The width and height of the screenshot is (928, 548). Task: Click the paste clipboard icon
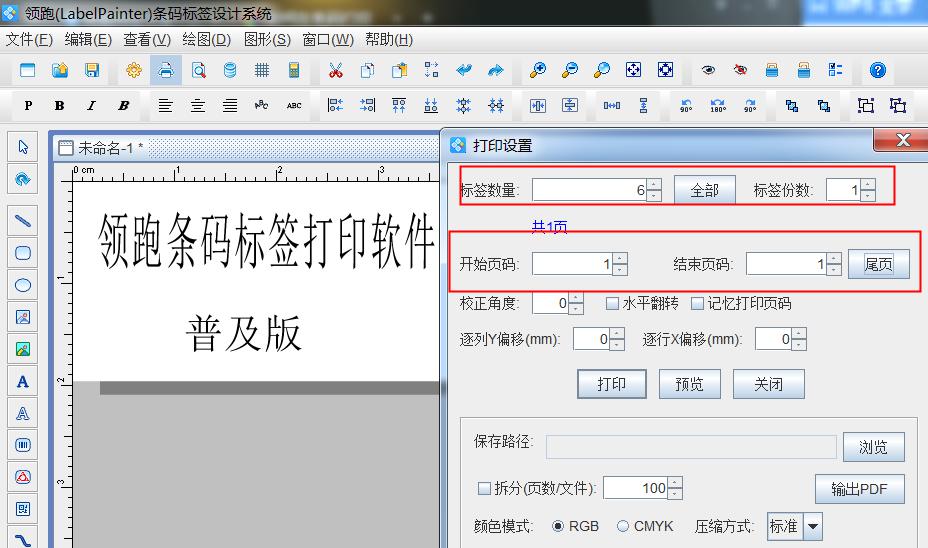[x=399, y=70]
